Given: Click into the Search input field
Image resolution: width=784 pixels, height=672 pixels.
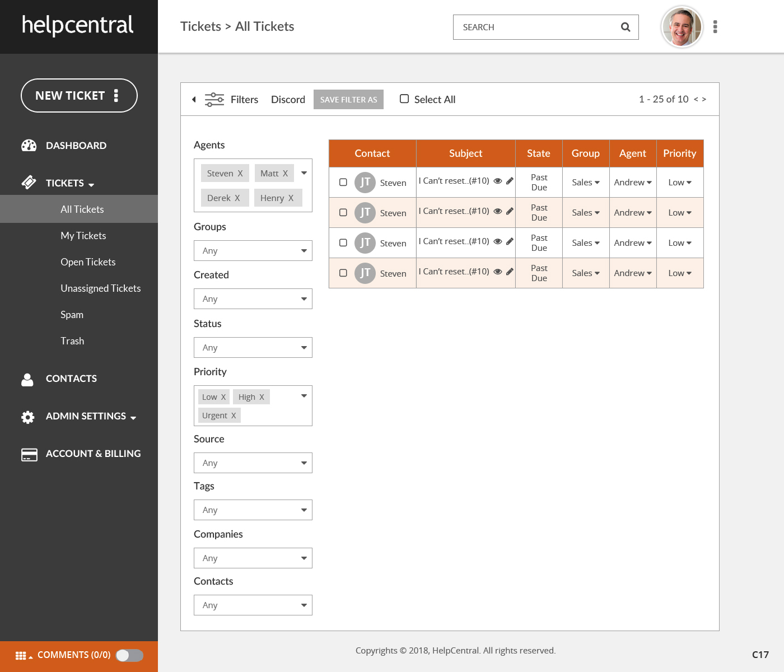Looking at the screenshot, I should 535,27.
